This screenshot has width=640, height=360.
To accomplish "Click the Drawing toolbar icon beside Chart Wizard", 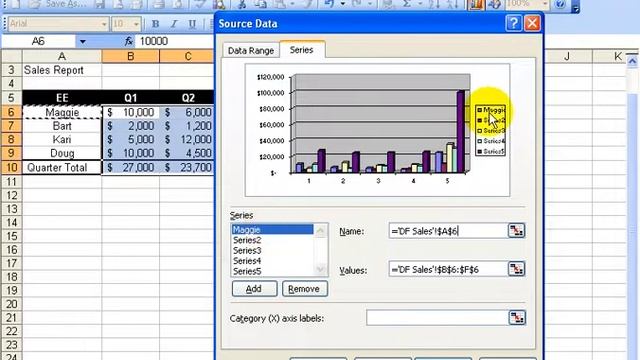I will tap(494, 4).
